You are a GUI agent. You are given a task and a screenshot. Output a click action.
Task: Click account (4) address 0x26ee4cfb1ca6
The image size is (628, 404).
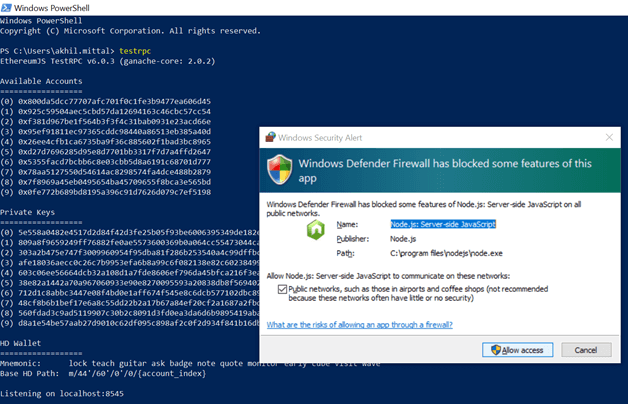pos(115,141)
